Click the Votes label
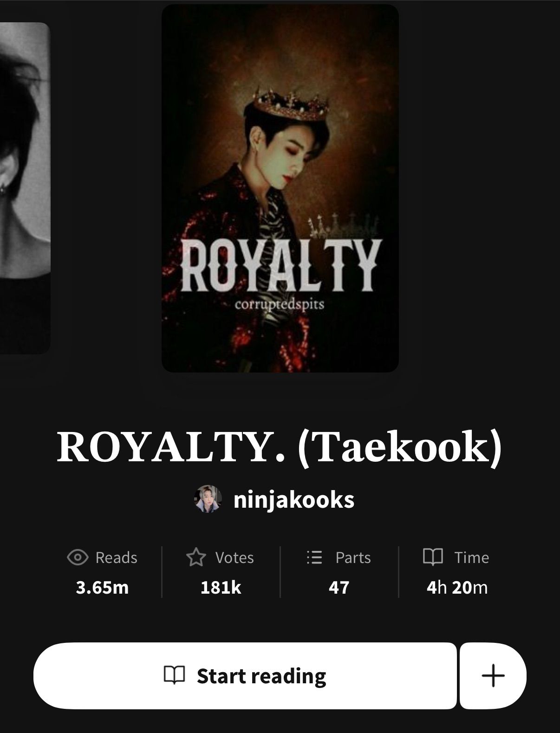Screen dimensions: 560x733 pyautogui.click(x=234, y=557)
